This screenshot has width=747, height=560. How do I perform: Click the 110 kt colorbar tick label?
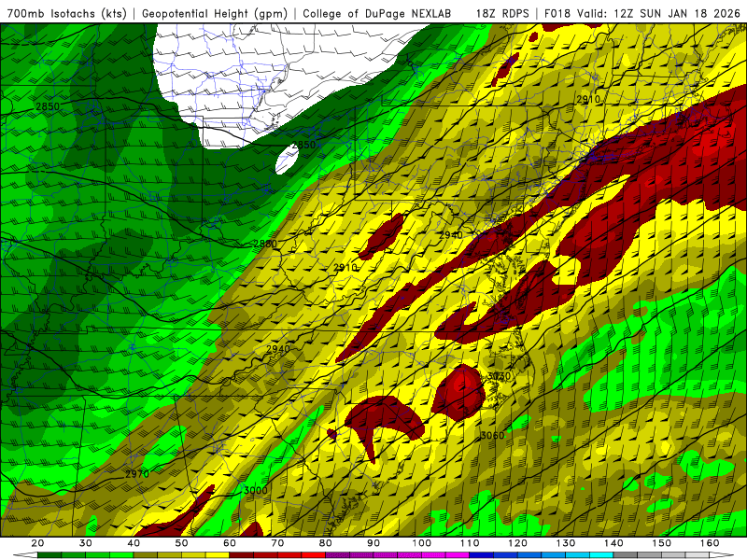click(x=470, y=543)
